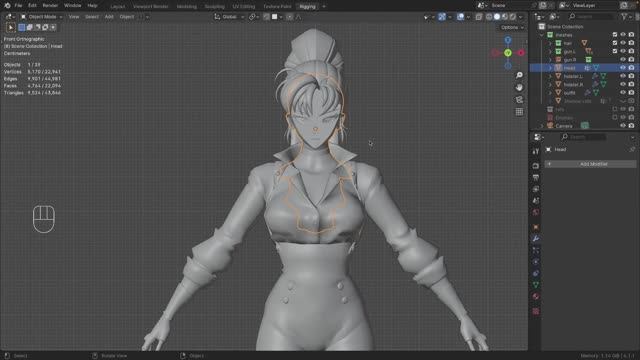This screenshot has height=360, width=640.
Task: Open the Global transform orientation dropdown
Action: [229, 17]
